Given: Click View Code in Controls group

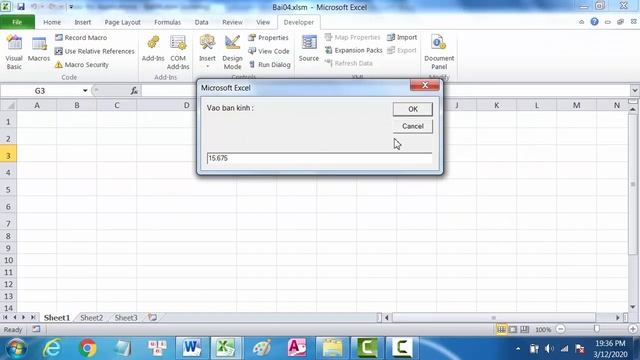Looking at the screenshot, I should (x=269, y=51).
